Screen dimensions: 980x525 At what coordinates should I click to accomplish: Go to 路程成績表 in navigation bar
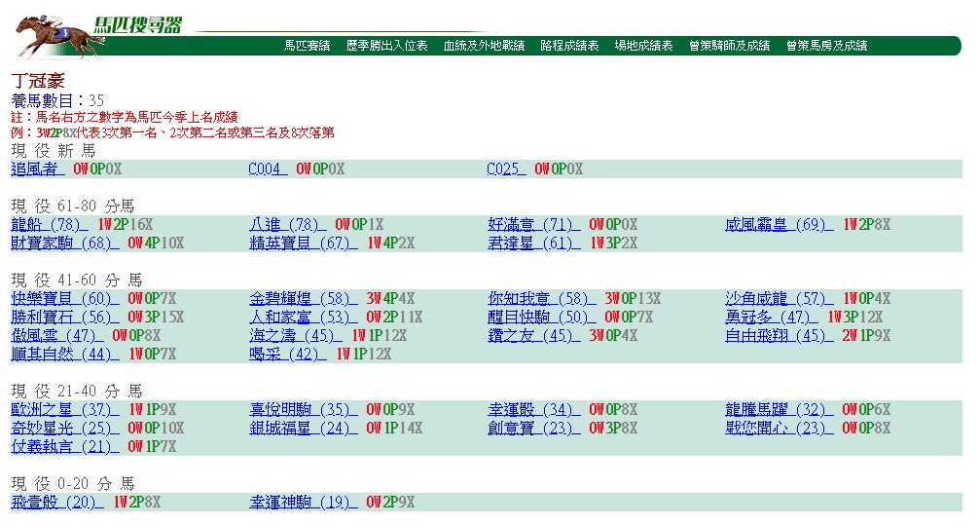569,46
